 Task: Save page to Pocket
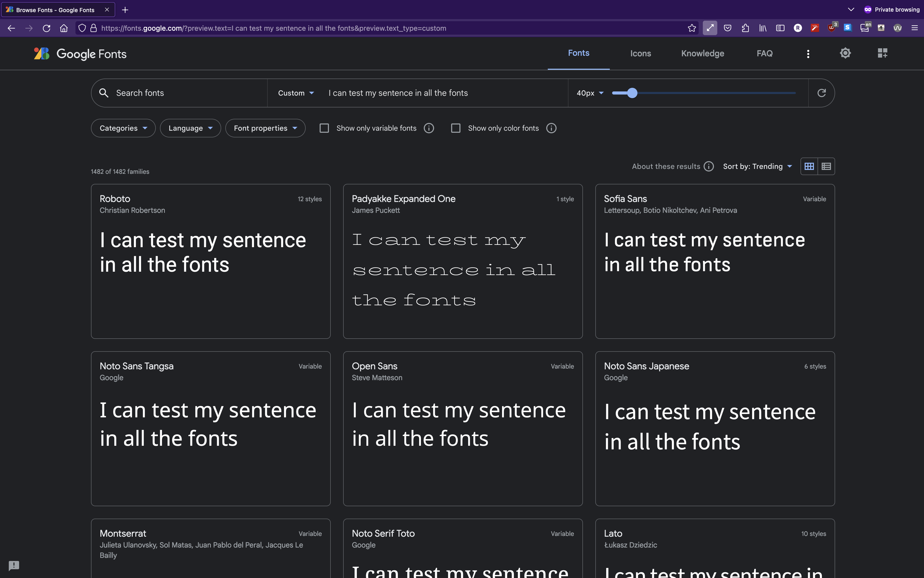click(x=727, y=28)
